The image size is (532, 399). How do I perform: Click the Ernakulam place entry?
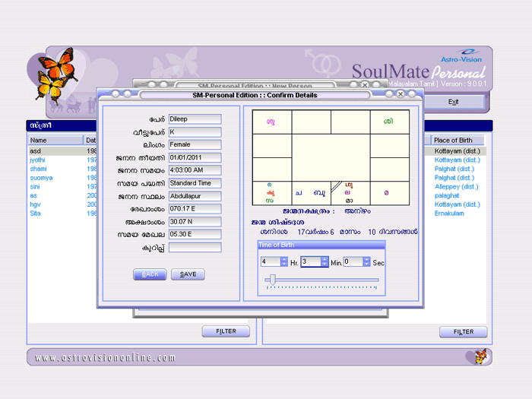[449, 214]
